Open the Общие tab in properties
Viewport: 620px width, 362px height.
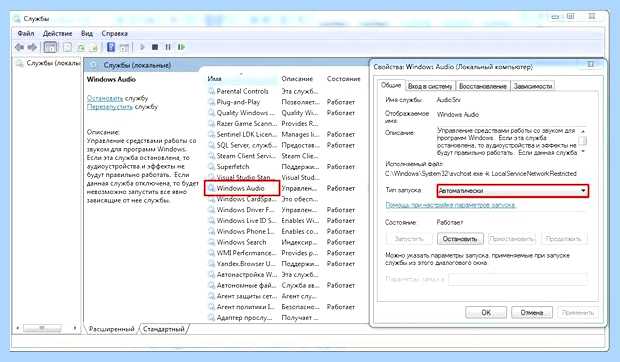point(391,85)
